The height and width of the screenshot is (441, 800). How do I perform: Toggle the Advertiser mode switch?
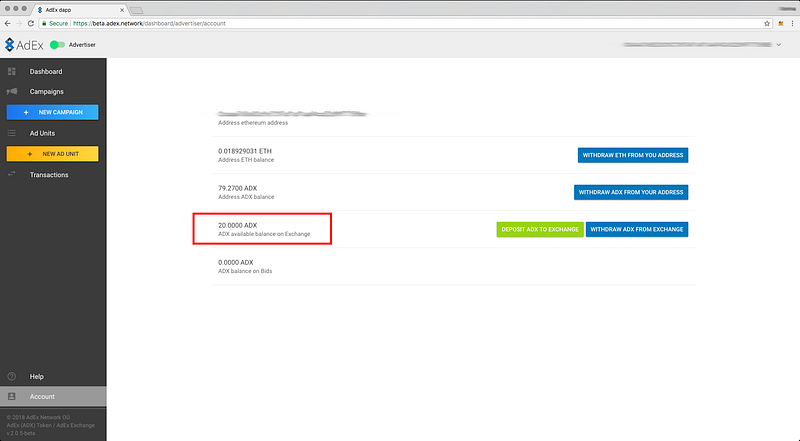(x=57, y=45)
